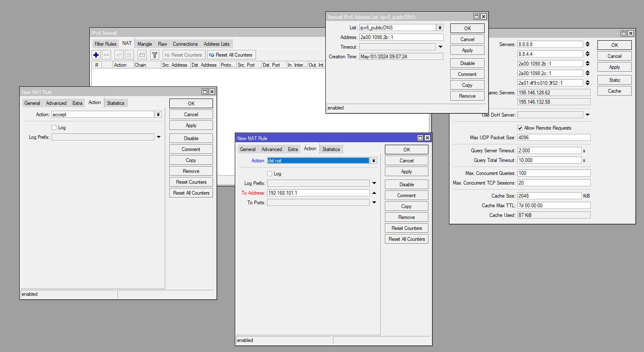This screenshot has height=352, width=644.
Task: Enable the selected firewall rule
Action: [x=119, y=55]
